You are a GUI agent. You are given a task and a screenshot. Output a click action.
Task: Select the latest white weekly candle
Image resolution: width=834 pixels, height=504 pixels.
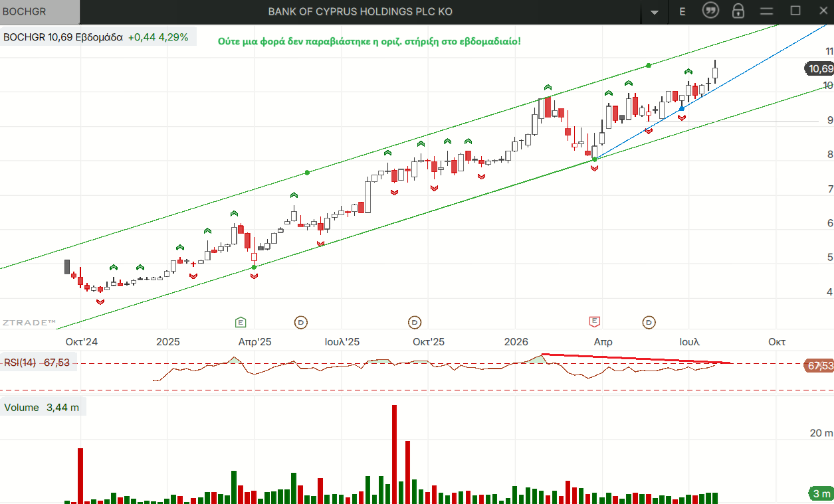tap(715, 74)
